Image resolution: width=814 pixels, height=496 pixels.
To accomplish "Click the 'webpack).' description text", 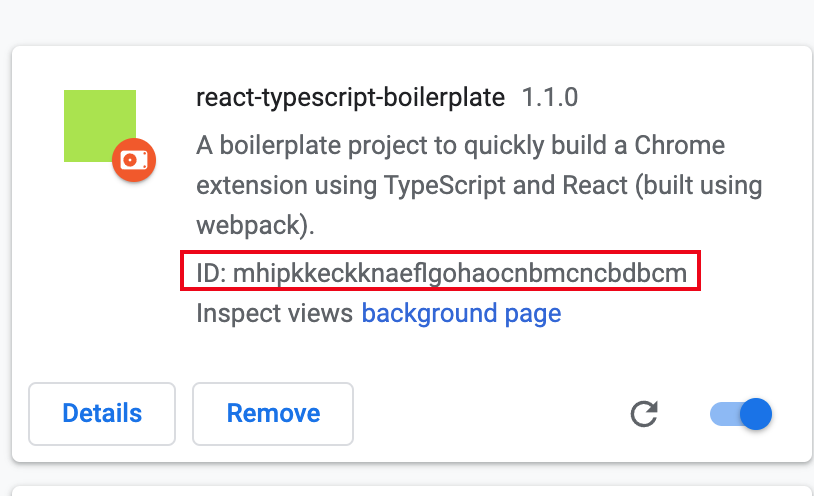I will point(255,226).
